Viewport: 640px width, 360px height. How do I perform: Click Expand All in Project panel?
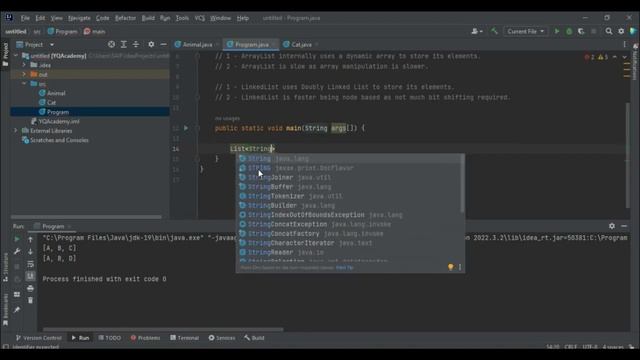point(124,44)
